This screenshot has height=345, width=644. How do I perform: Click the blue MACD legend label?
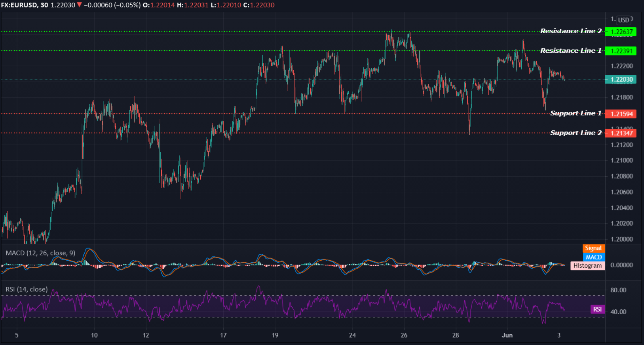(593, 257)
